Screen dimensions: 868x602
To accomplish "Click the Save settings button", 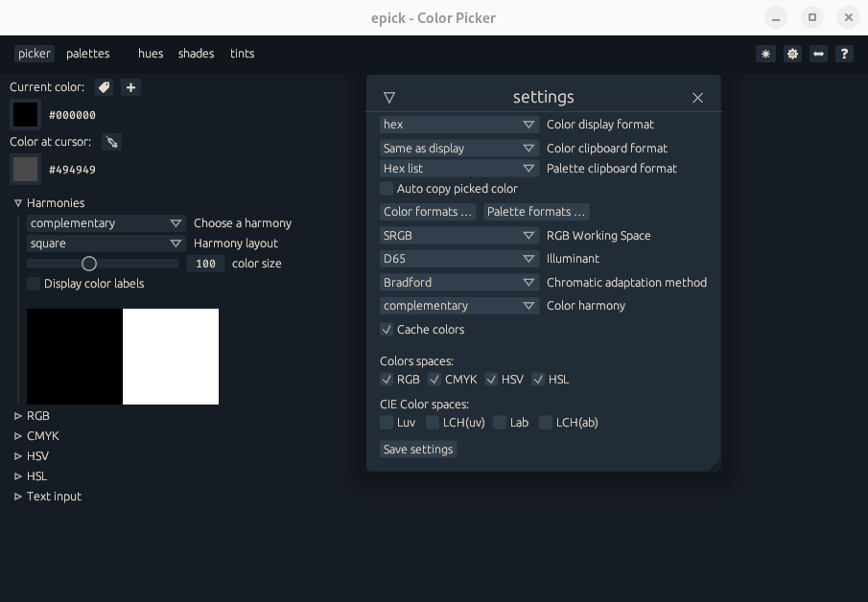I will [x=418, y=450].
